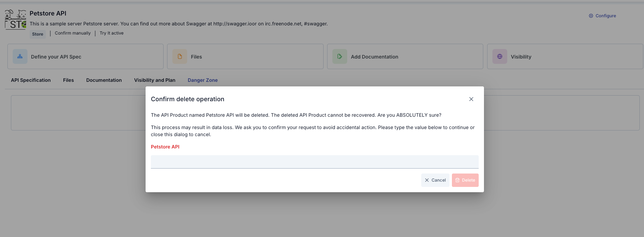
Task: Select the red Petstore API confirmation text
Action: coord(165,147)
